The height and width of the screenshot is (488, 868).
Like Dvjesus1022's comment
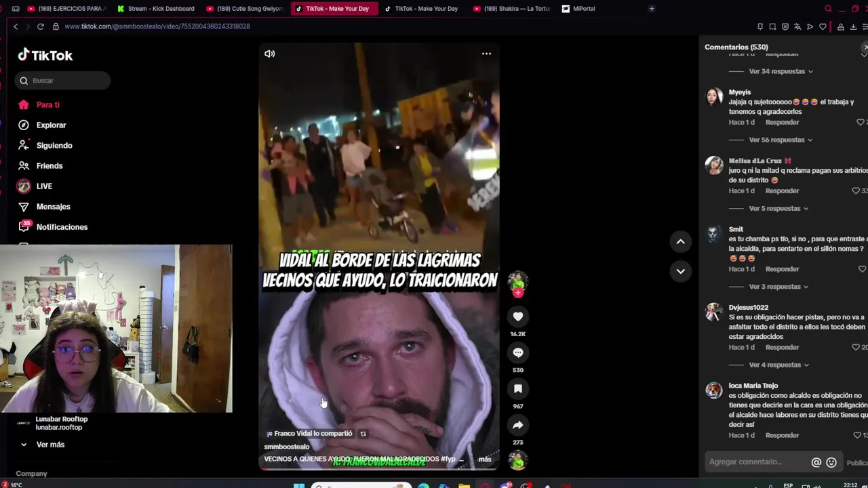tap(856, 347)
